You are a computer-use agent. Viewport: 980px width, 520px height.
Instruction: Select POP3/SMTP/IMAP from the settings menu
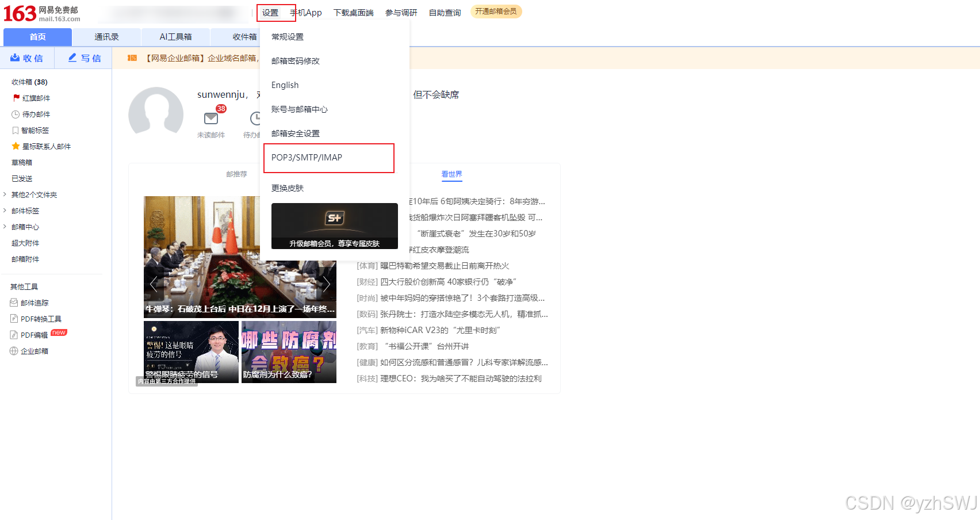(306, 157)
